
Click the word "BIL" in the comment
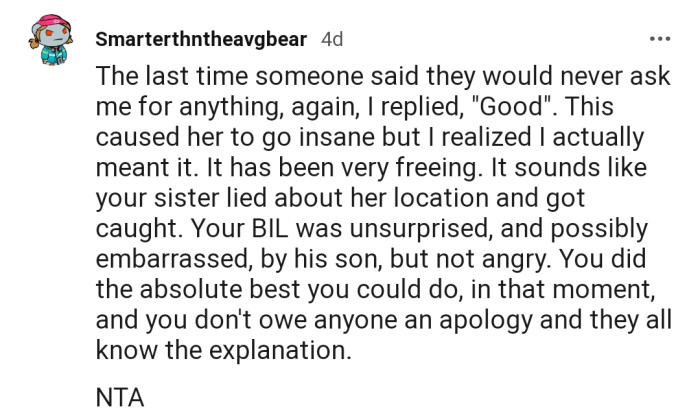point(270,228)
